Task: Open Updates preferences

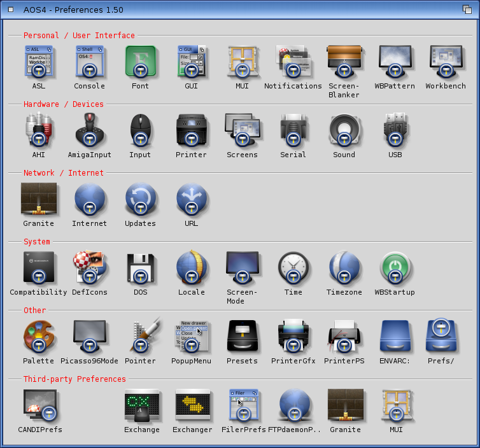Action: pyautogui.click(x=141, y=199)
